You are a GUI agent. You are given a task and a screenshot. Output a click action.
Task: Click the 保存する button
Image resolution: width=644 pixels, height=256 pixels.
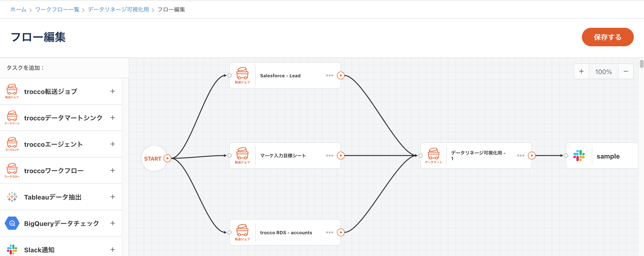(x=608, y=37)
